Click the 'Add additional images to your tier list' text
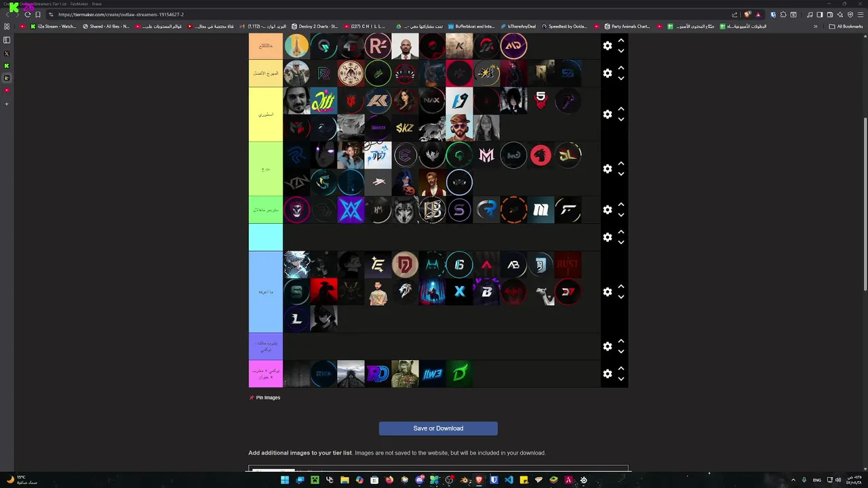The image size is (868, 488). coord(300,453)
